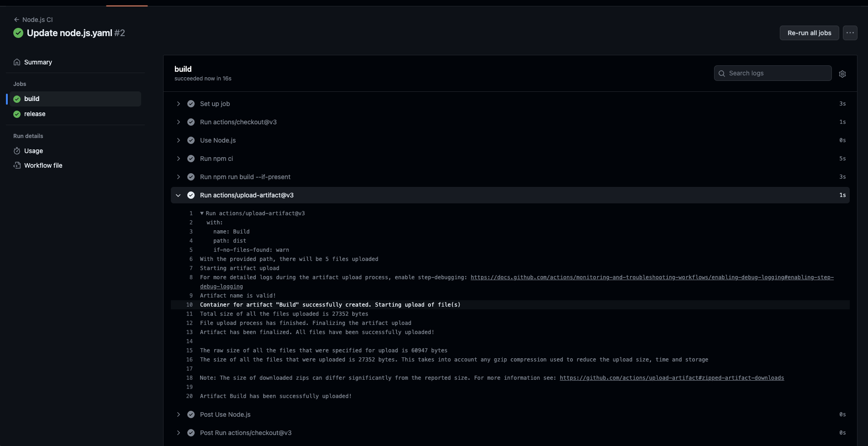The height and width of the screenshot is (446, 868).
Task: Collapse the Run actions/upload-artifact@v3 step
Action: 178,195
